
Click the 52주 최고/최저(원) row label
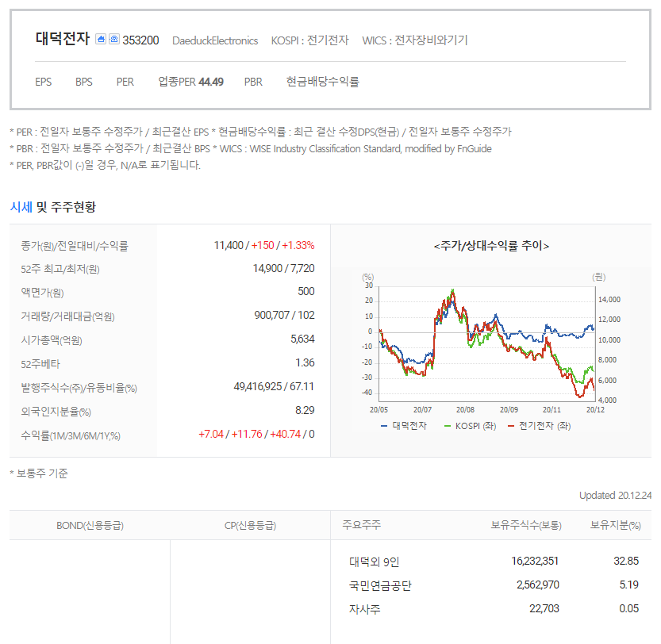click(x=60, y=269)
